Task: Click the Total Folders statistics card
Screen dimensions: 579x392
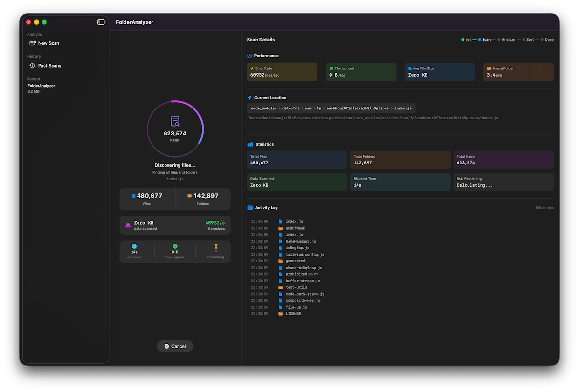Action: (400, 160)
